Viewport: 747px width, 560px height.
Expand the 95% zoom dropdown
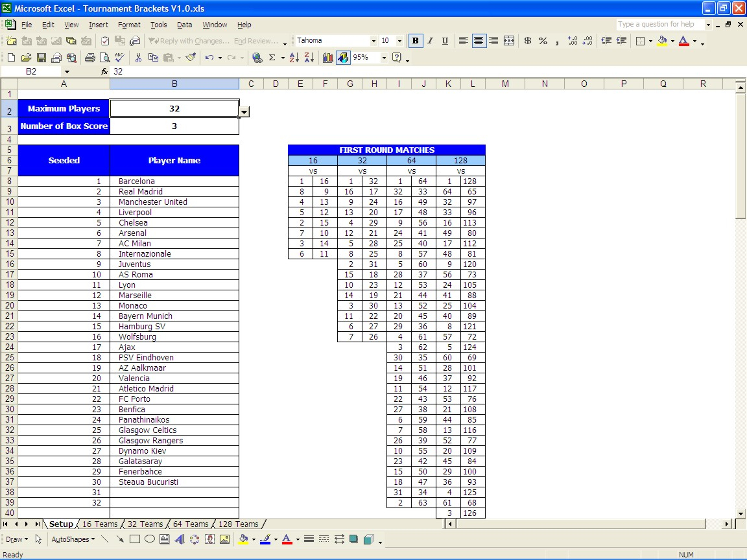384,58
